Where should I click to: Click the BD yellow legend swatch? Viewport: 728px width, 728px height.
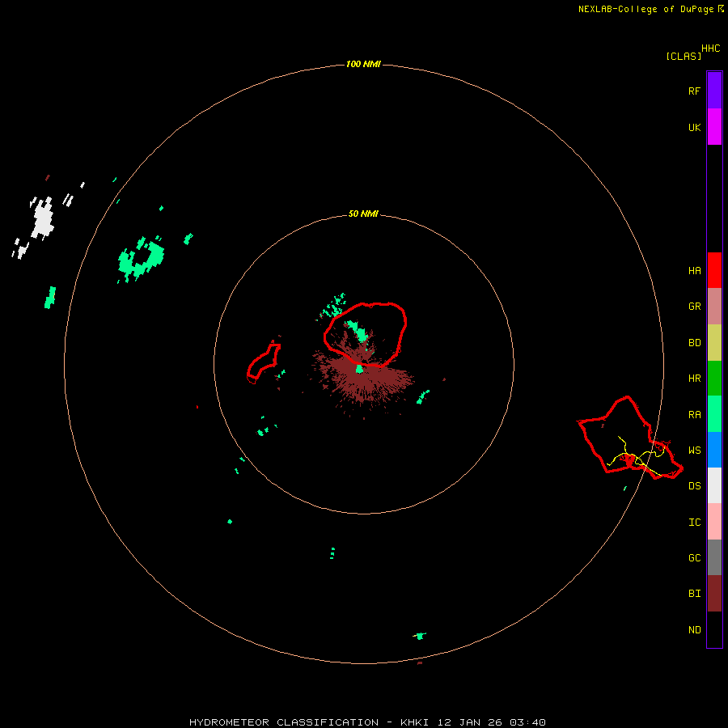click(714, 343)
